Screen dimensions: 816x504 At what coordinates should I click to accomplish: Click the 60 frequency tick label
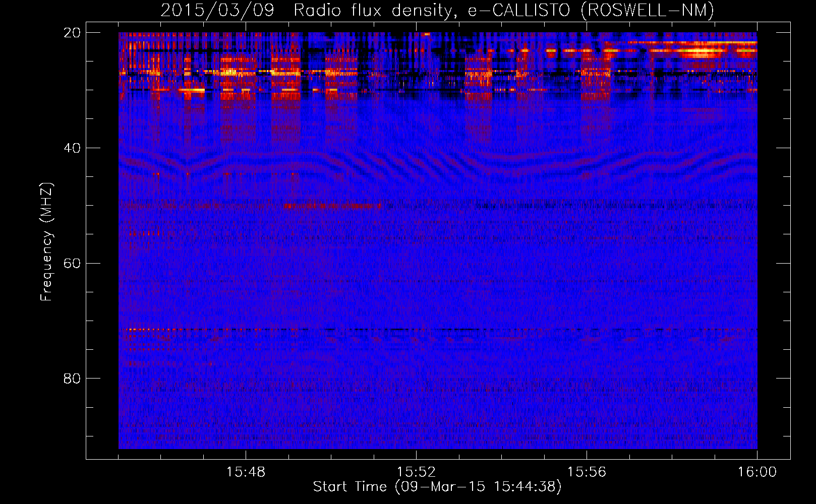[x=72, y=264]
